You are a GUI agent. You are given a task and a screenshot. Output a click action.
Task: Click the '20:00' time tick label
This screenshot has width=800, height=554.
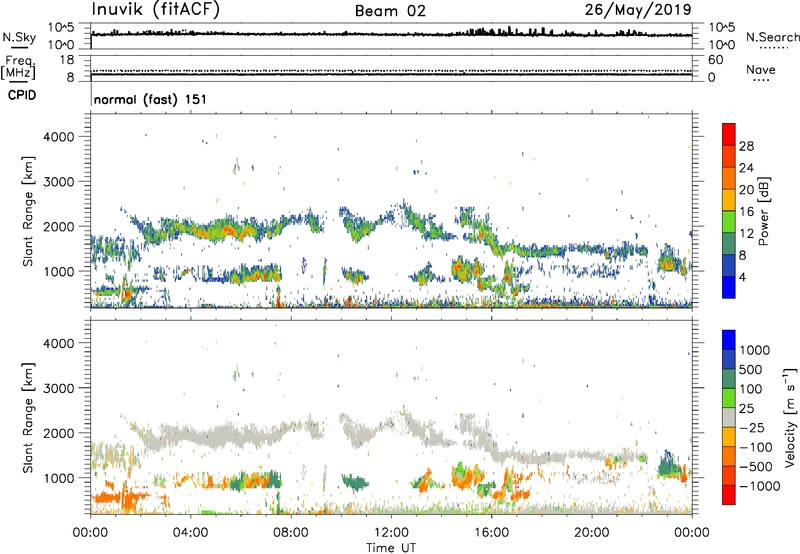click(592, 533)
